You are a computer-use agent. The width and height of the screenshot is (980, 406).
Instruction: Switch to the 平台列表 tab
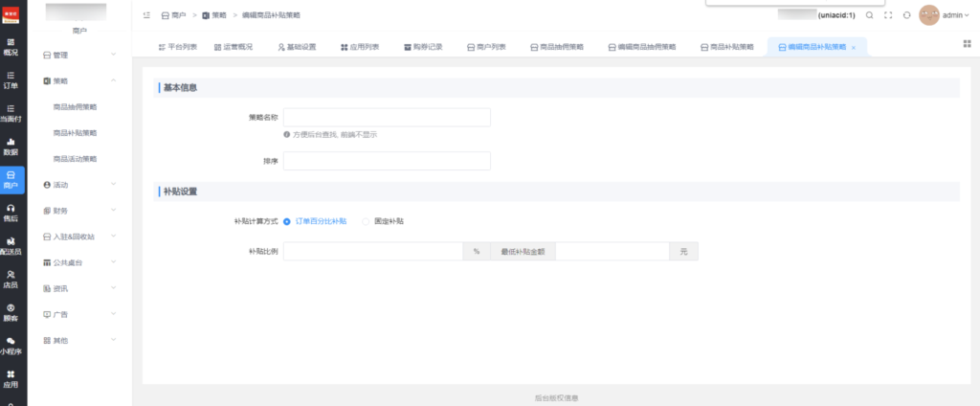point(177,47)
